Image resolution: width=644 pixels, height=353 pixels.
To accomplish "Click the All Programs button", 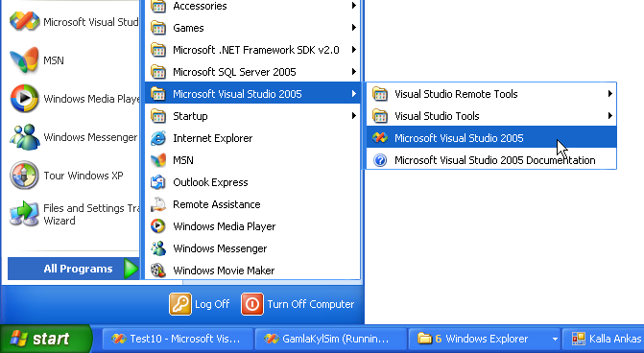I will 74,269.
